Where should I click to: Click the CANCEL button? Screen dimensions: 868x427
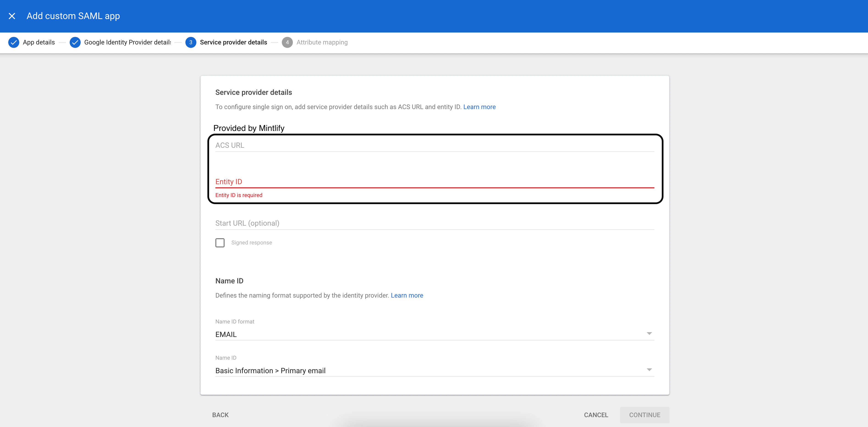(x=596, y=415)
